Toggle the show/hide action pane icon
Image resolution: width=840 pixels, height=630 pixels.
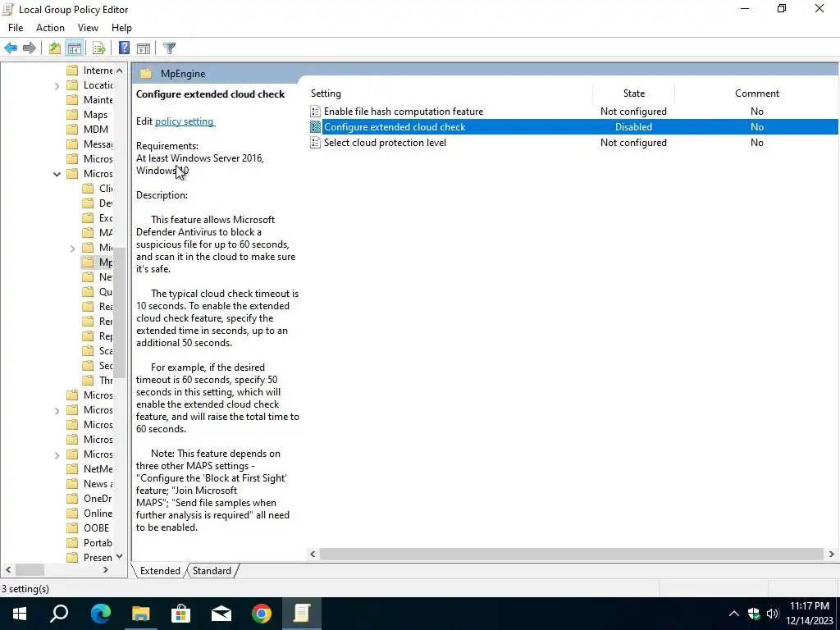(144, 48)
